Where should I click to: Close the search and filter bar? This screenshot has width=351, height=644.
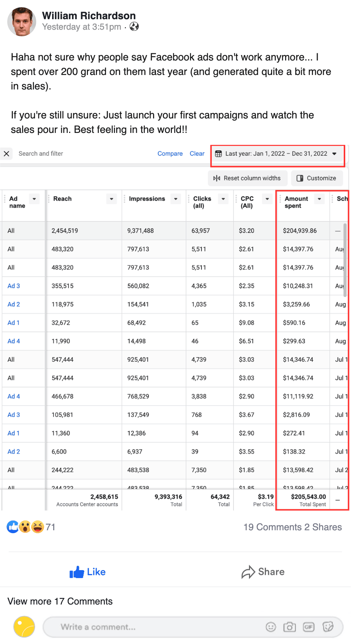(7, 154)
